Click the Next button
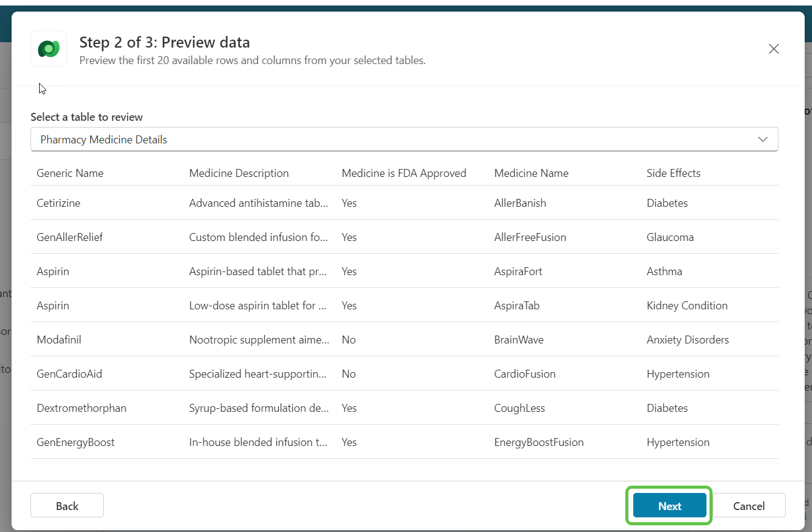This screenshot has width=812, height=532. [669, 506]
